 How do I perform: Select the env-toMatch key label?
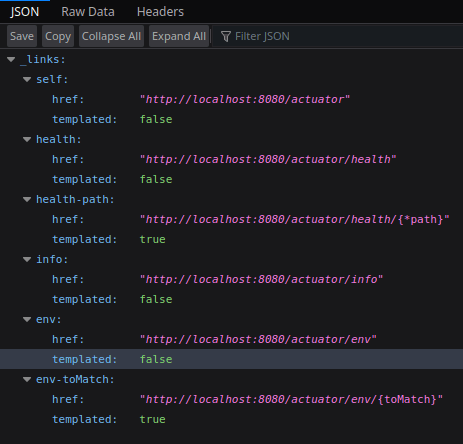[75, 379]
